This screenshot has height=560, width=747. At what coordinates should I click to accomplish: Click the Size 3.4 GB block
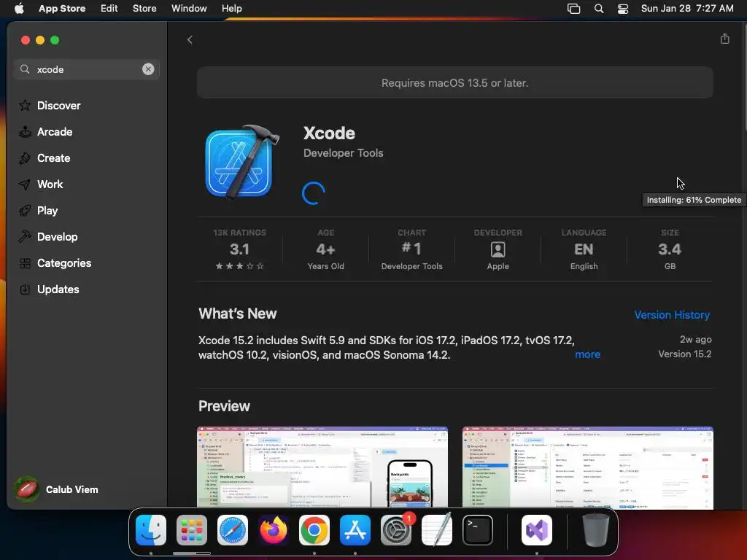[670, 249]
